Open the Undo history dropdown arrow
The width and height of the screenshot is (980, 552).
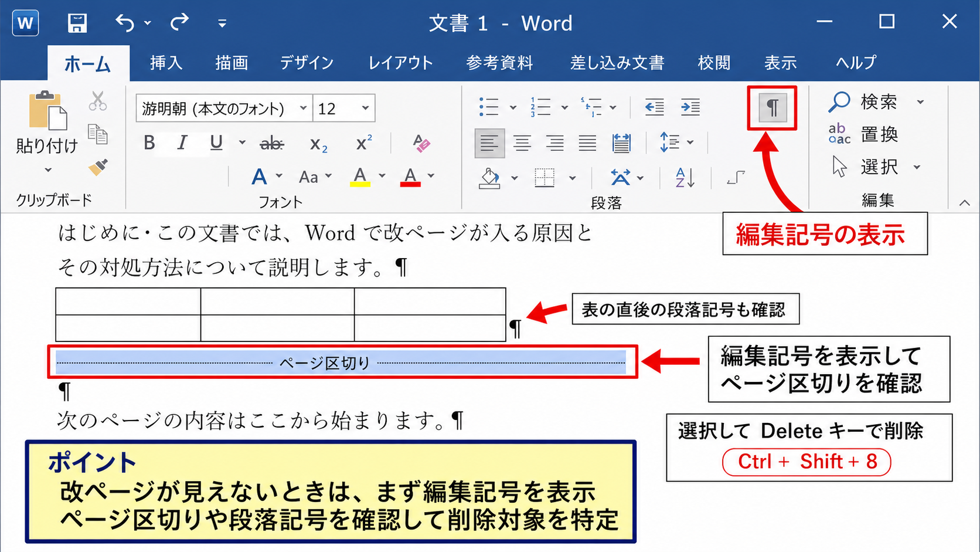tap(148, 23)
